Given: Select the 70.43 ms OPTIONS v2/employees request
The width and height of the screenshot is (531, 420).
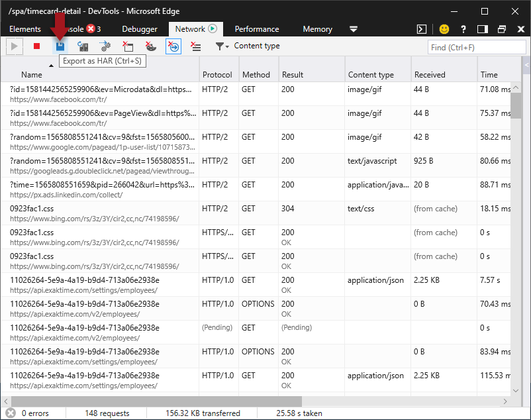Looking at the screenshot, I should 256,309.
